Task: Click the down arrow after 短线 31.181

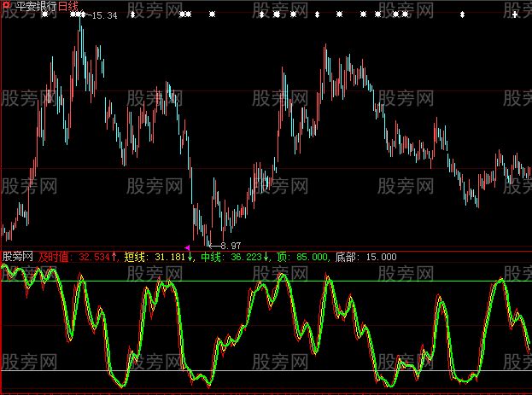Action: coord(190,255)
